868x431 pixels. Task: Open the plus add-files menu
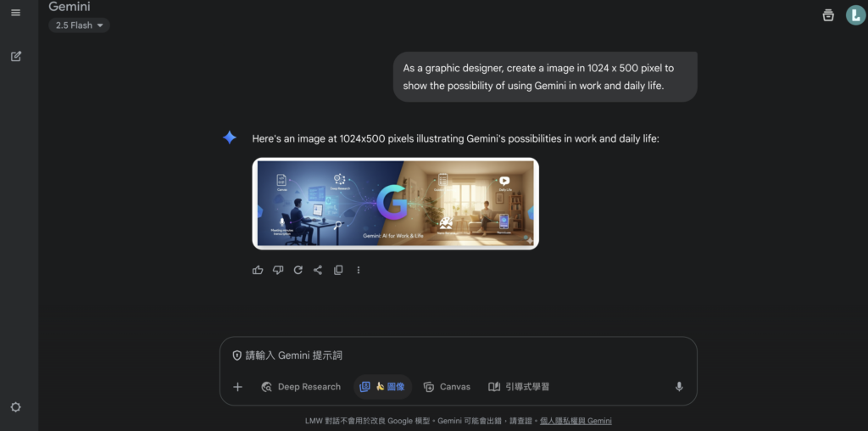237,387
